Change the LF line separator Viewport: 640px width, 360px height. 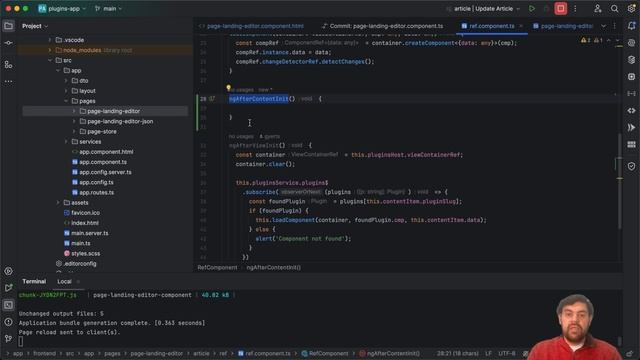(488, 353)
